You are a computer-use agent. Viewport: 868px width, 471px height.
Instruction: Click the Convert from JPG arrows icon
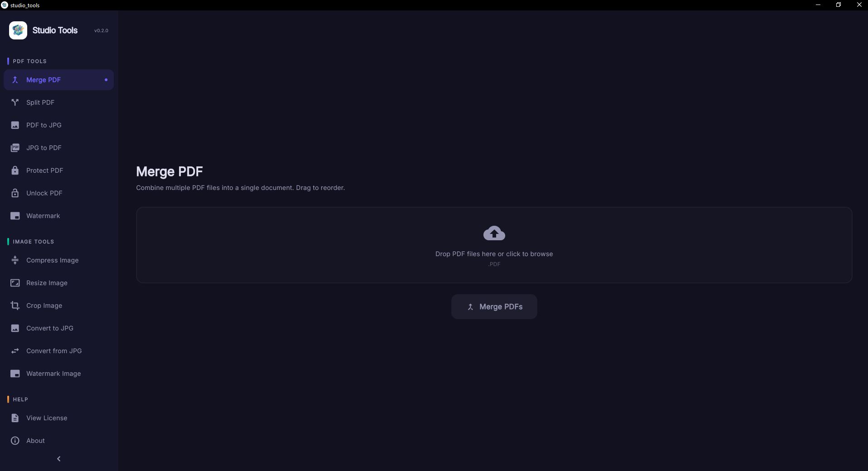15,351
